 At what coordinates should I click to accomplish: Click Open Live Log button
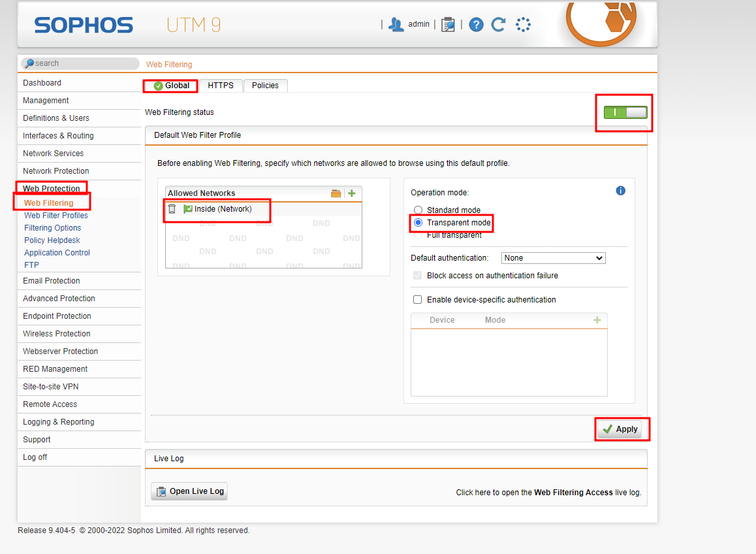pos(189,491)
